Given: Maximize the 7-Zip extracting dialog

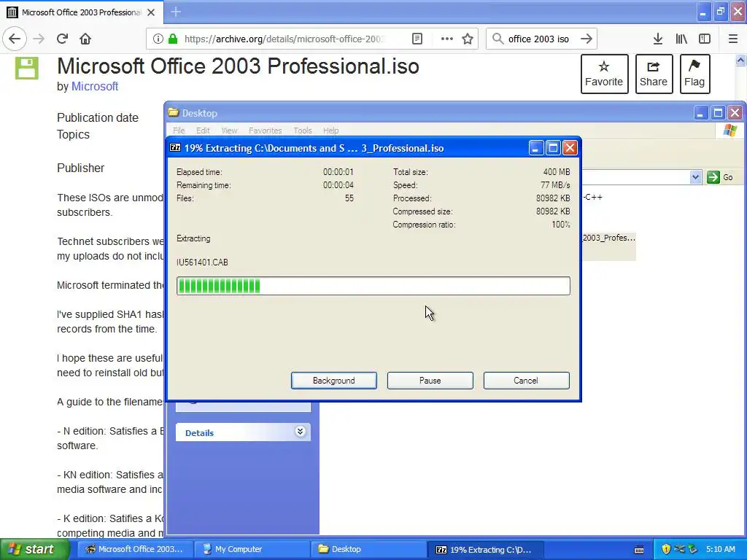Looking at the screenshot, I should (553, 148).
